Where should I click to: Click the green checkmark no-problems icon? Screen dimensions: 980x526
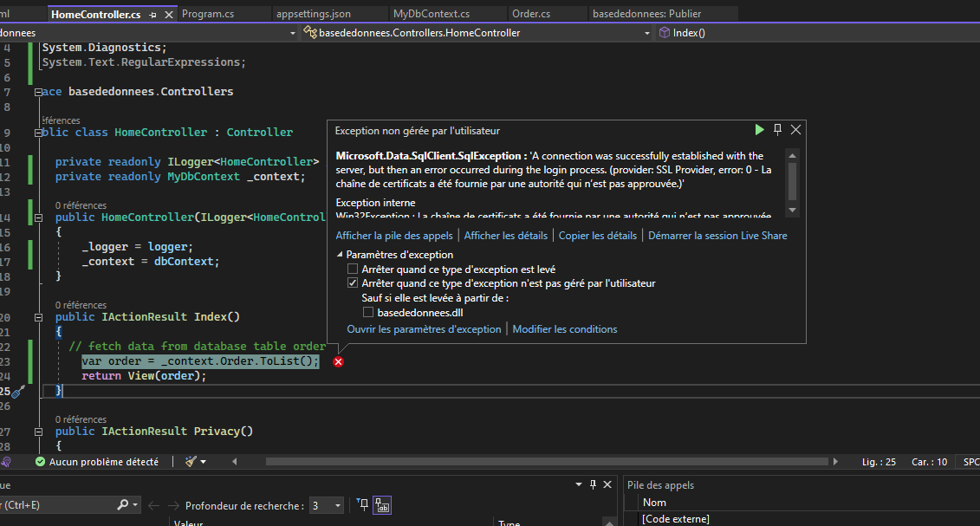(40, 462)
